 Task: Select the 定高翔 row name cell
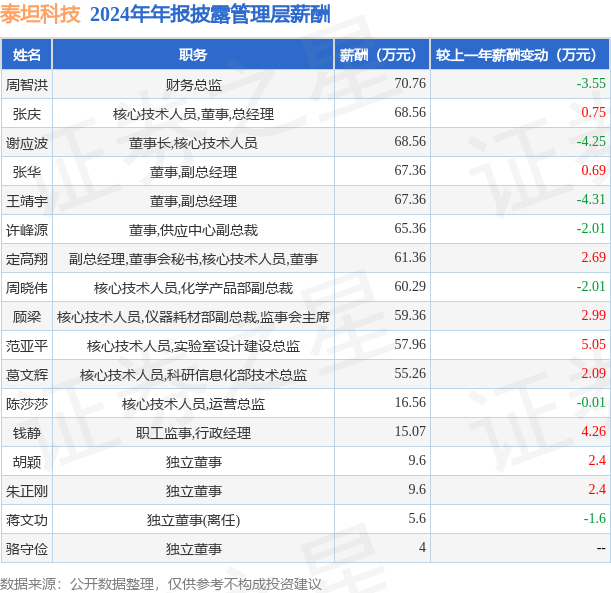pos(26,259)
